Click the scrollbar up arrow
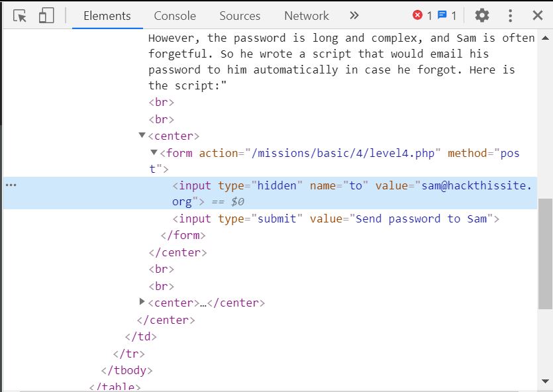Image resolution: width=553 pixels, height=392 pixels. (x=545, y=37)
